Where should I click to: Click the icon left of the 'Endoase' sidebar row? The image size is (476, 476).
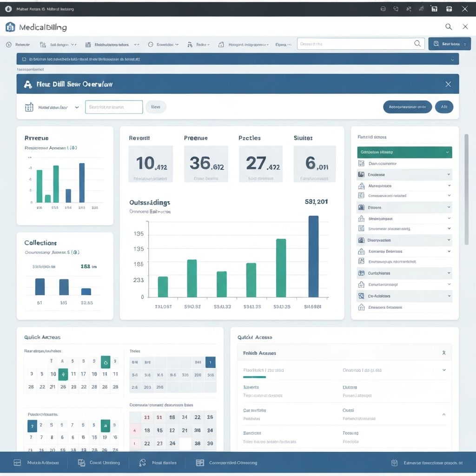pyautogui.click(x=361, y=175)
